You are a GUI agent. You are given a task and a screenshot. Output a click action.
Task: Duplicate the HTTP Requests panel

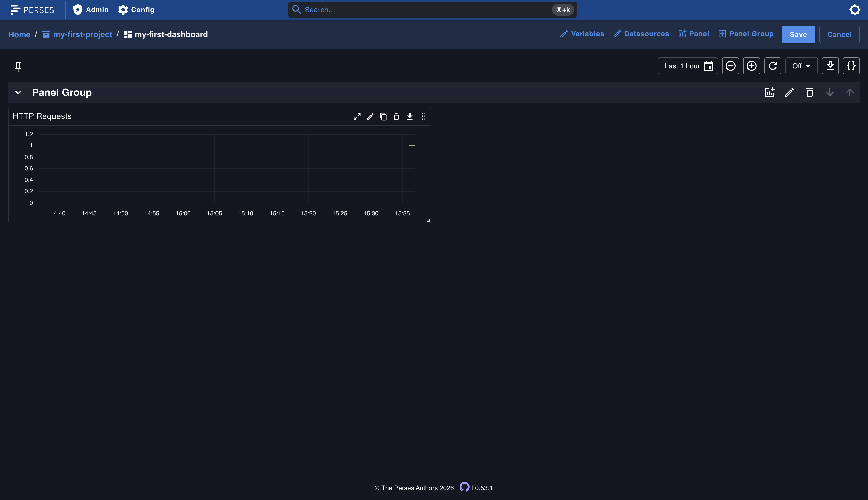coord(383,117)
